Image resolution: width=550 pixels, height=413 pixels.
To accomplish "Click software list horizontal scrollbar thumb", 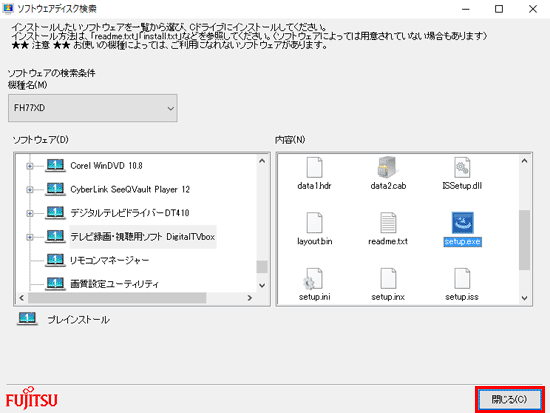I will [117, 298].
